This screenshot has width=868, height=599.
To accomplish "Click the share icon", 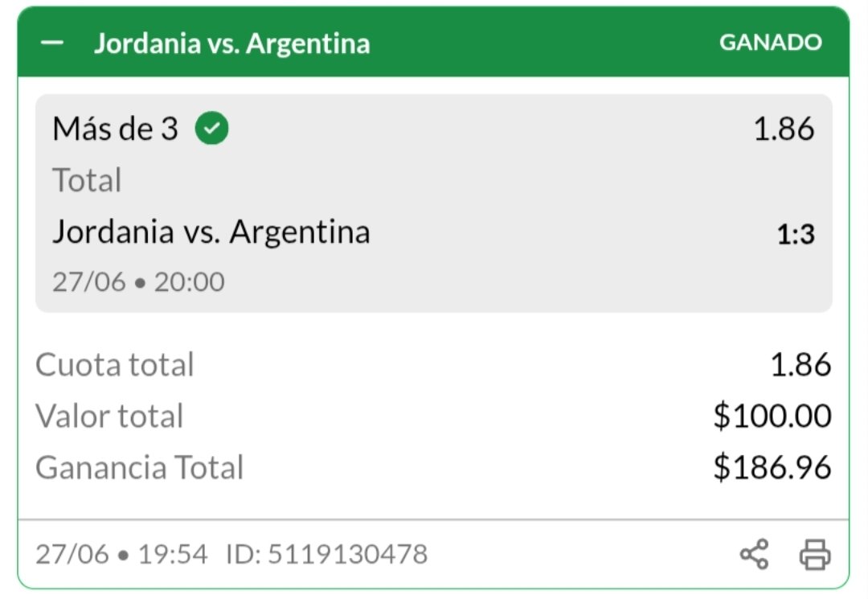I will 754,554.
